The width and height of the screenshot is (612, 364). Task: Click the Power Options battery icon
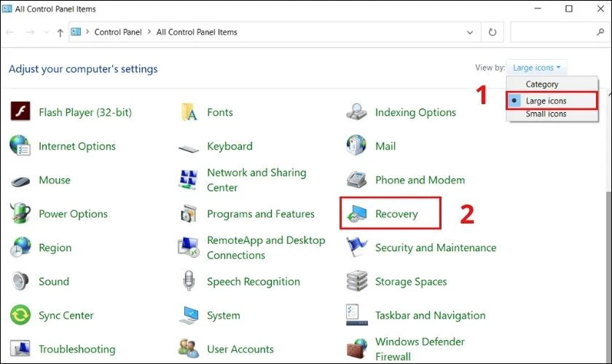pos(20,213)
